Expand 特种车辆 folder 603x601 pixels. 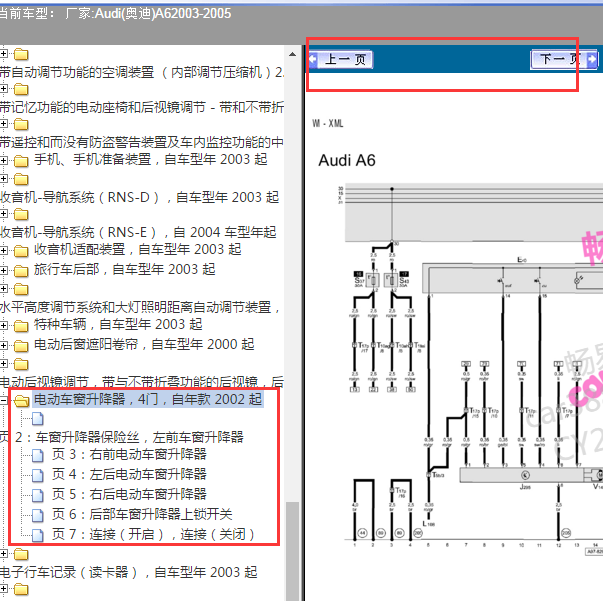pyautogui.click(x=3, y=325)
